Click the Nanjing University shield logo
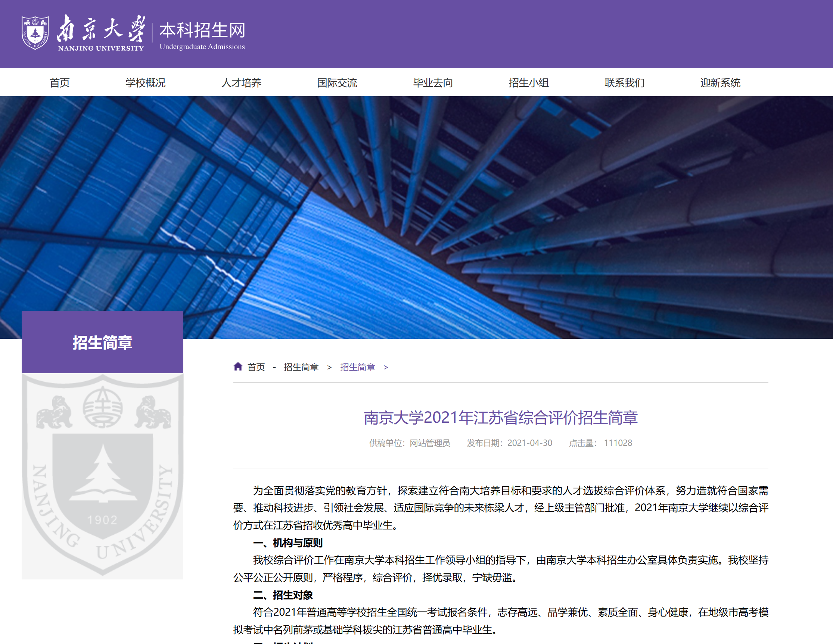This screenshot has height=644, width=833. click(35, 33)
